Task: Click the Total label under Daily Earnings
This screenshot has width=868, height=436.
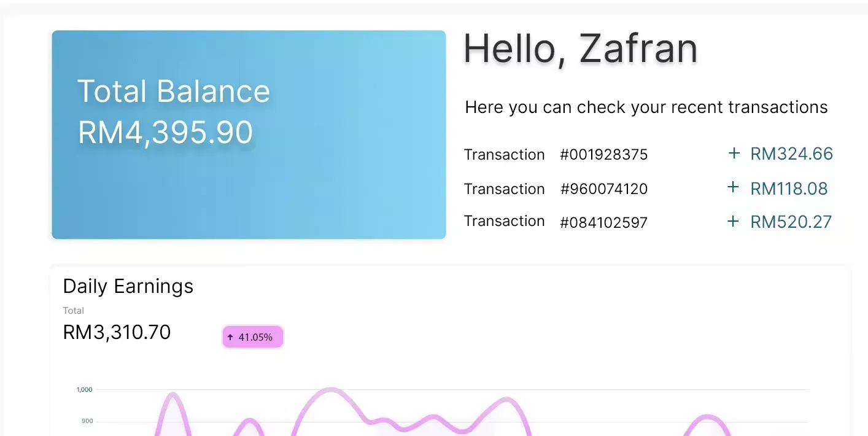Action: [x=73, y=311]
